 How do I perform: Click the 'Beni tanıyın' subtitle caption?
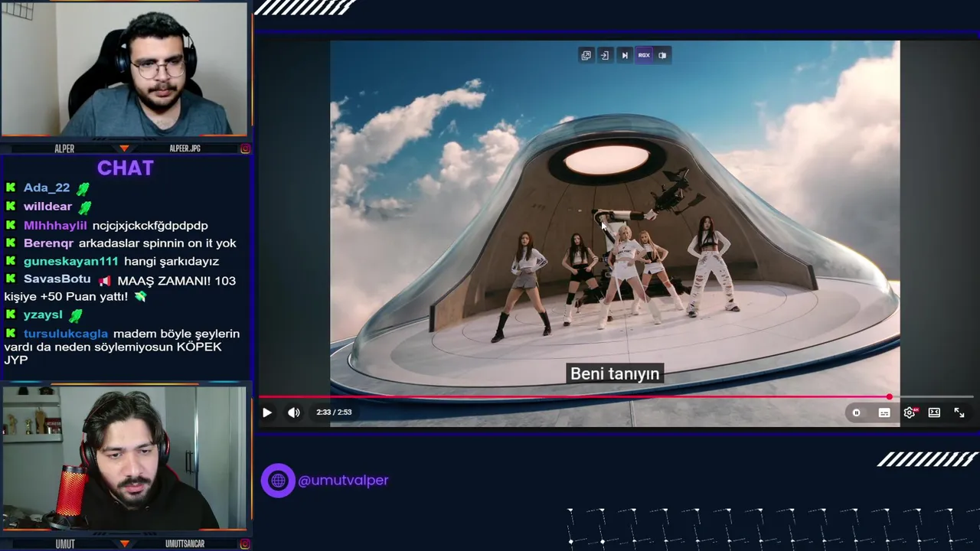(615, 373)
